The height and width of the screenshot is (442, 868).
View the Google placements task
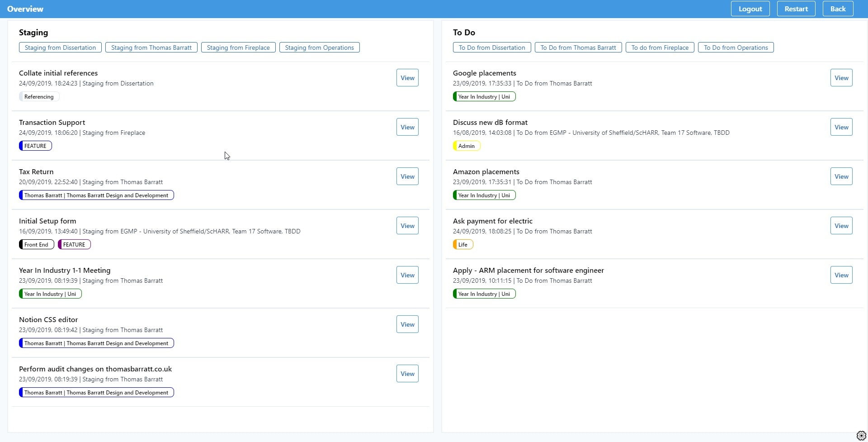click(841, 78)
